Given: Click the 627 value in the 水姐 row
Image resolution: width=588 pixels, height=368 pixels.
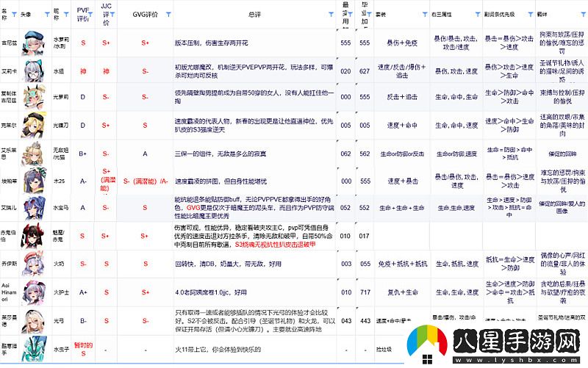Looking at the screenshot, I should pos(365,71).
